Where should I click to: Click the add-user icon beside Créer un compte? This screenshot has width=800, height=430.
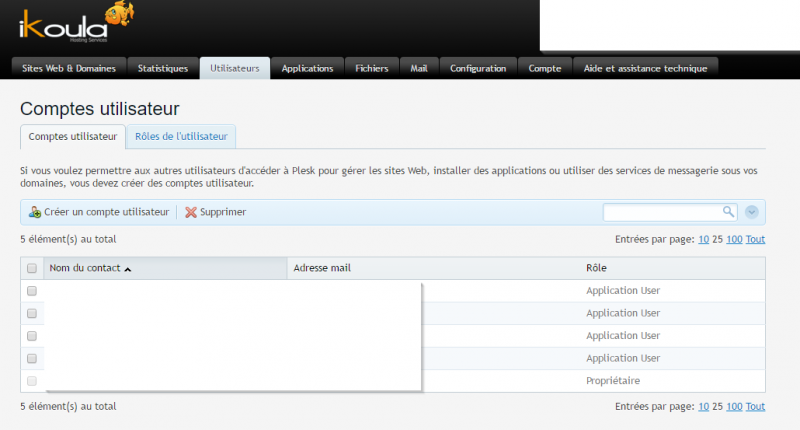click(35, 212)
